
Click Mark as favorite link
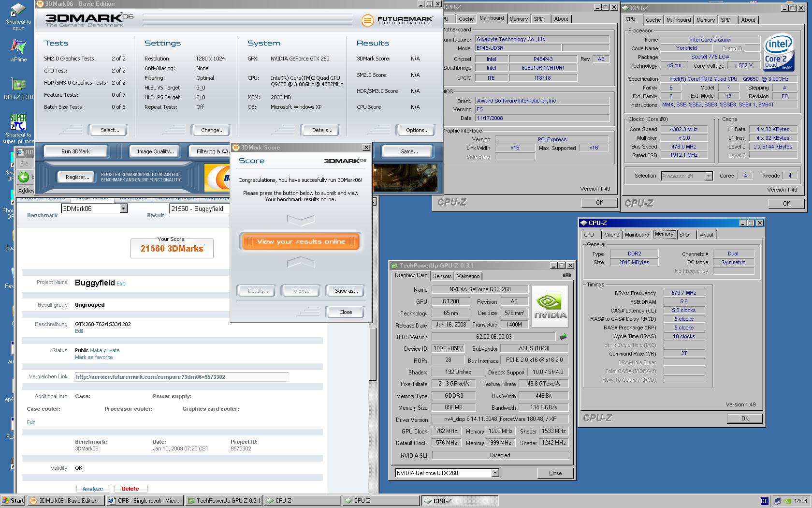point(94,357)
